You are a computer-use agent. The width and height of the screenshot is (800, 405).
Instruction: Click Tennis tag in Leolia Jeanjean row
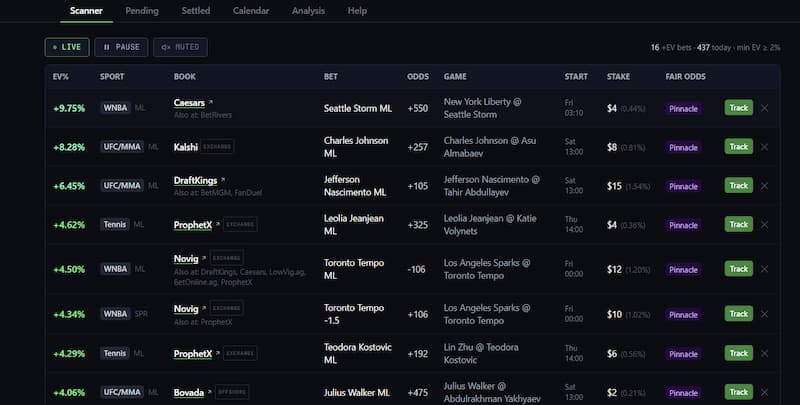115,224
